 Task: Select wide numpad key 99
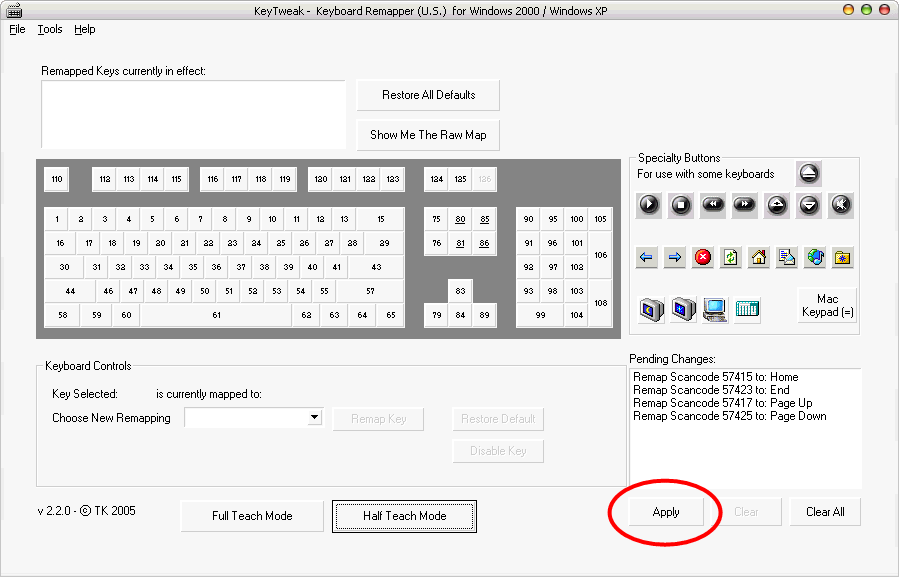(x=540, y=315)
